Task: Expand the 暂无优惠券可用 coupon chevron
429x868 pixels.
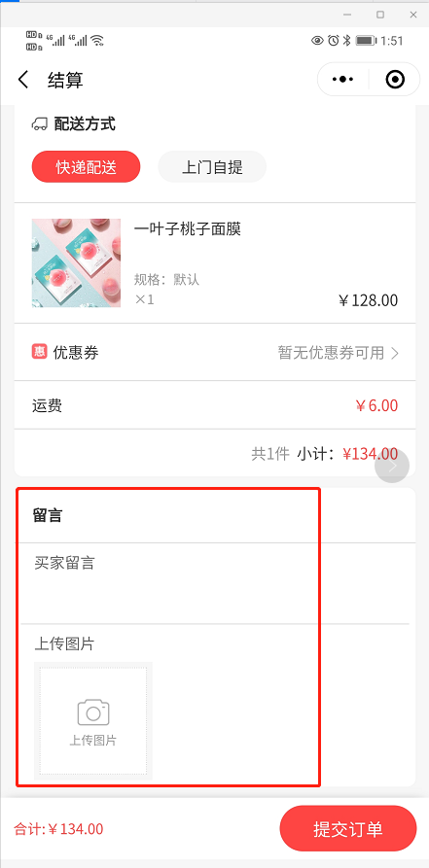Action: 395,353
